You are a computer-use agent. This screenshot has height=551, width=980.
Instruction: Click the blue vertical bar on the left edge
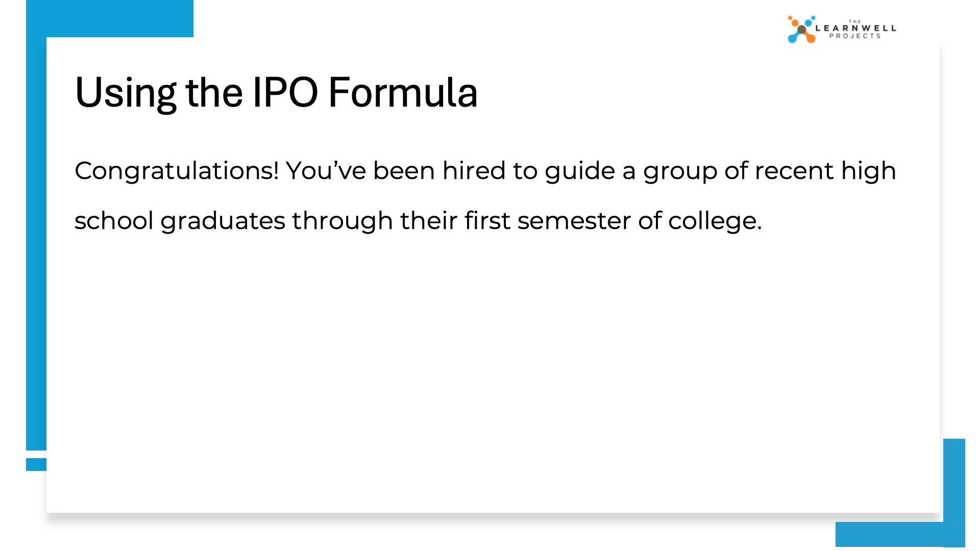click(x=36, y=245)
